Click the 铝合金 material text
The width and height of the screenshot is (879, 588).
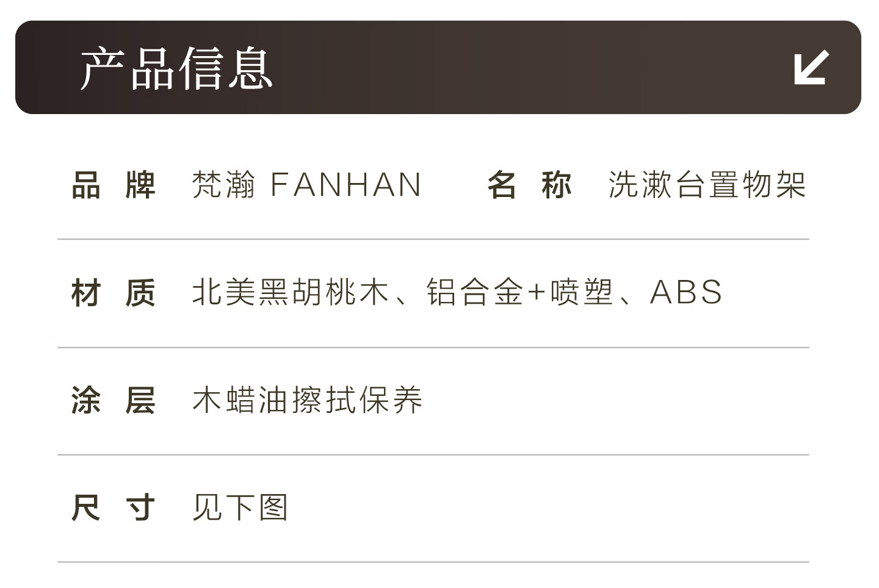coord(475,292)
